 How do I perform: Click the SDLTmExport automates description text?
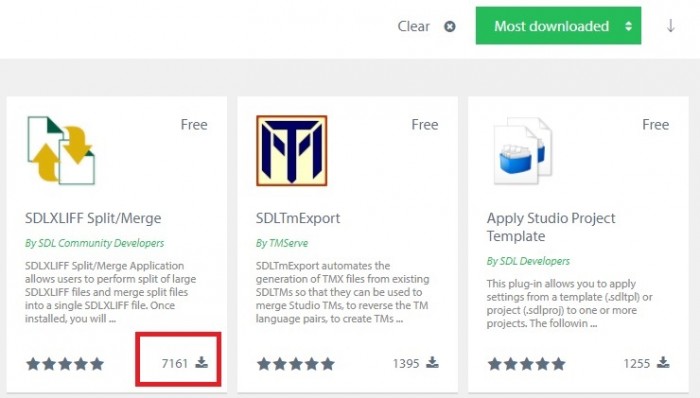click(342, 292)
